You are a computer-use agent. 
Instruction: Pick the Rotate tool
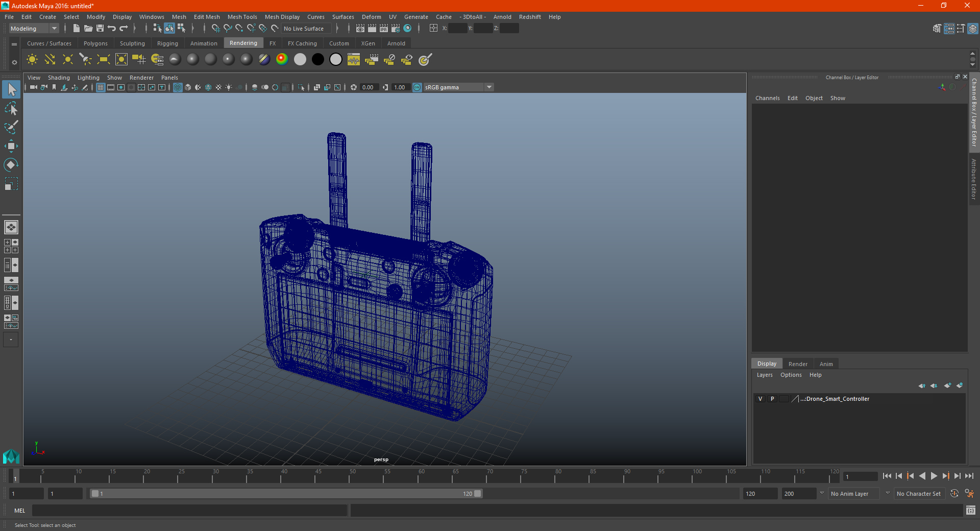pyautogui.click(x=11, y=164)
